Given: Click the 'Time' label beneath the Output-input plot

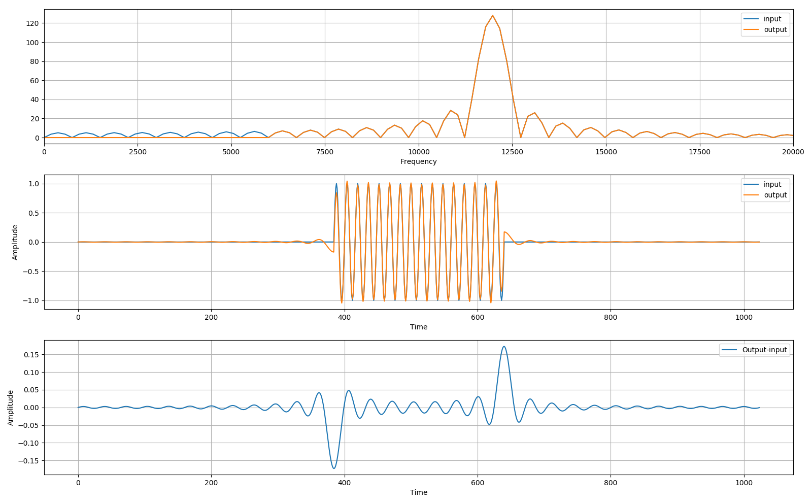Looking at the screenshot, I should [418, 492].
